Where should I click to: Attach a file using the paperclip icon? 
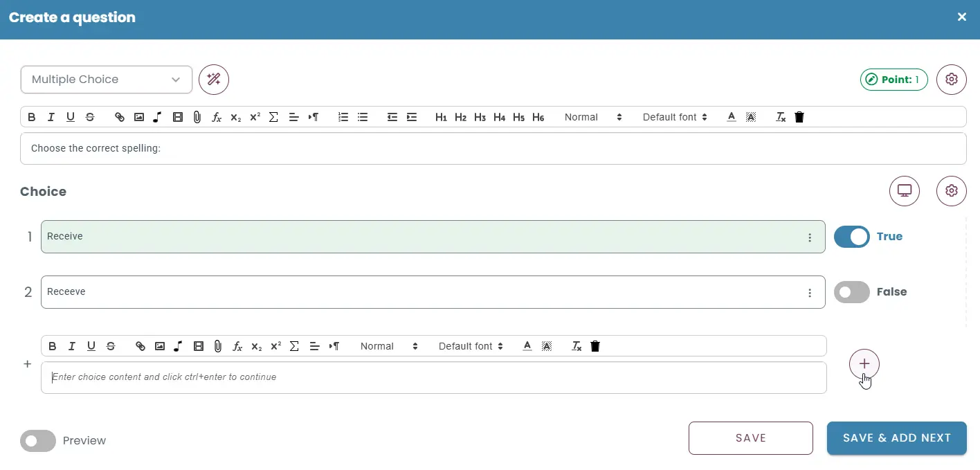coord(197,117)
